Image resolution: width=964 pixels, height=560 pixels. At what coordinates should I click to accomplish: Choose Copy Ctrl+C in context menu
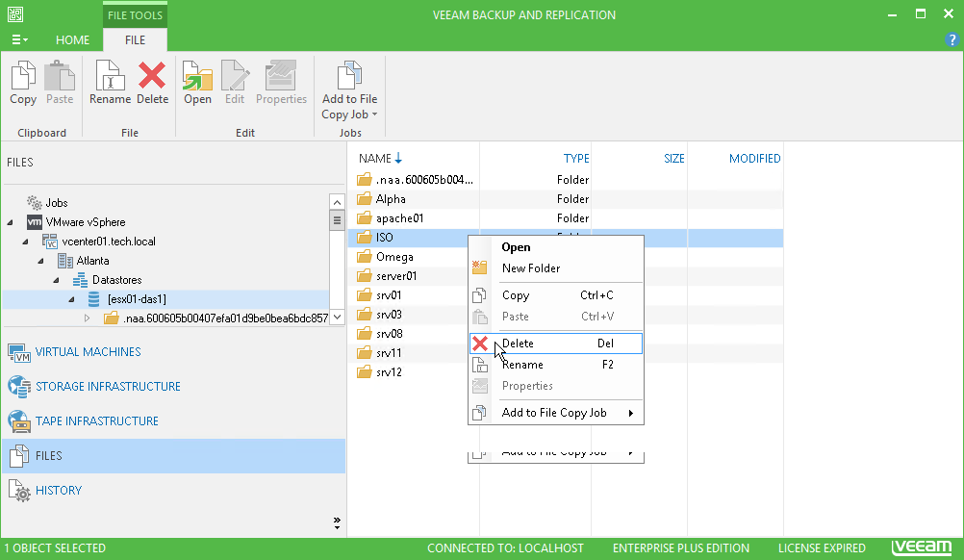(556, 295)
